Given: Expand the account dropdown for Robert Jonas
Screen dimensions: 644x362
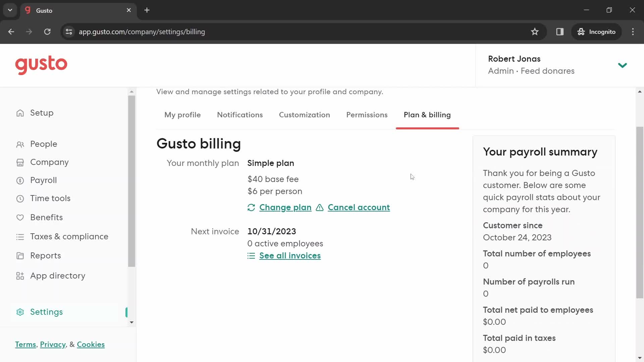Looking at the screenshot, I should 624,65.
